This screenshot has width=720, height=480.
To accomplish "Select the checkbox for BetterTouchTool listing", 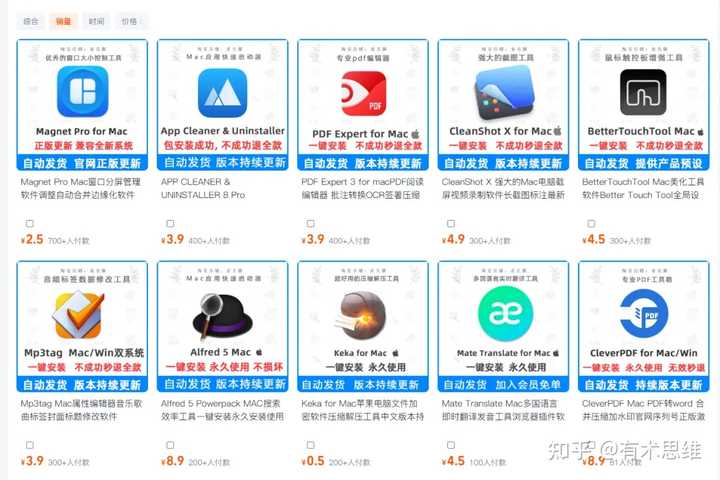I will (591, 224).
